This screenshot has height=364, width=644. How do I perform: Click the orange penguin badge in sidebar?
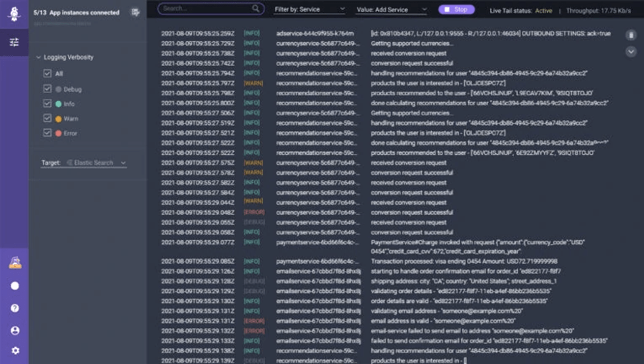coord(15,263)
